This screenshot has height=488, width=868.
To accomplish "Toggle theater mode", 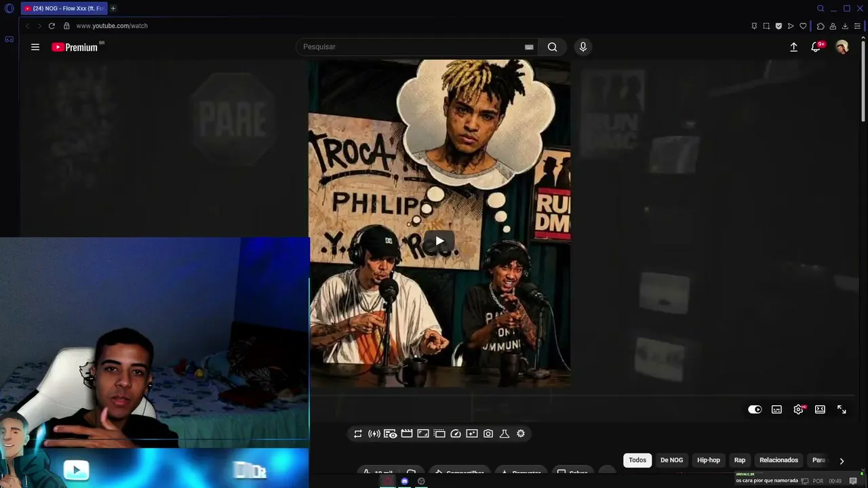I will 820,409.
